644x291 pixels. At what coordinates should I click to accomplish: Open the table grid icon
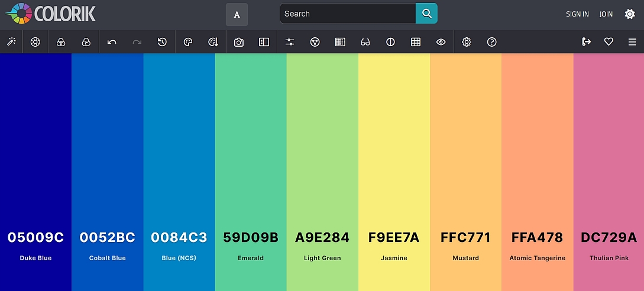pos(416,42)
